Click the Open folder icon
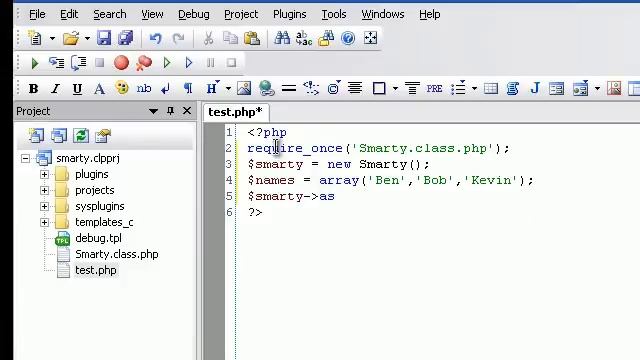 click(x=71, y=38)
